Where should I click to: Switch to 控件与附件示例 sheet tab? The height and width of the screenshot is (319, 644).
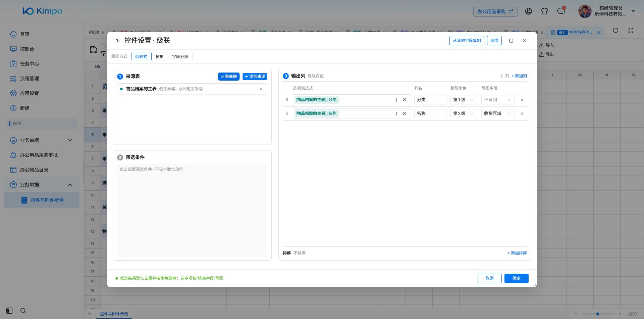click(x=114, y=314)
